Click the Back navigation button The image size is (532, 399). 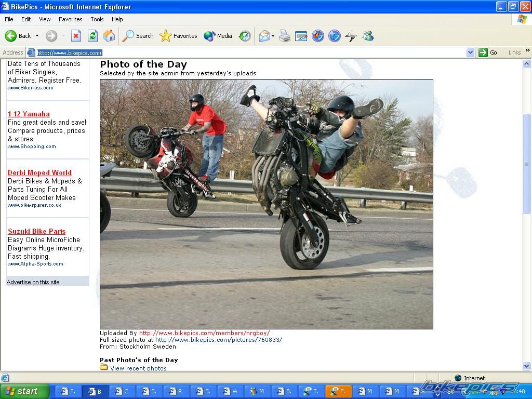pyautogui.click(x=18, y=36)
